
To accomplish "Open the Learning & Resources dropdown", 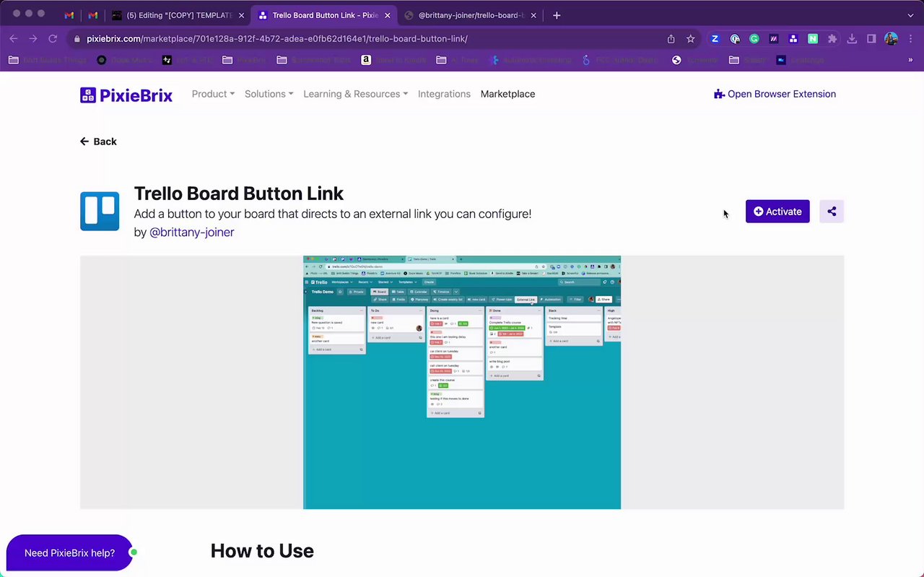I will point(355,94).
